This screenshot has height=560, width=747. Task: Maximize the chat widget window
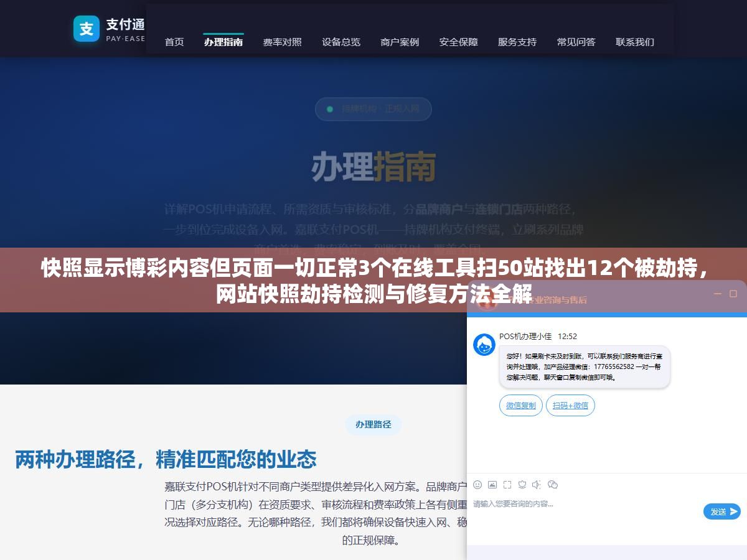[733, 294]
